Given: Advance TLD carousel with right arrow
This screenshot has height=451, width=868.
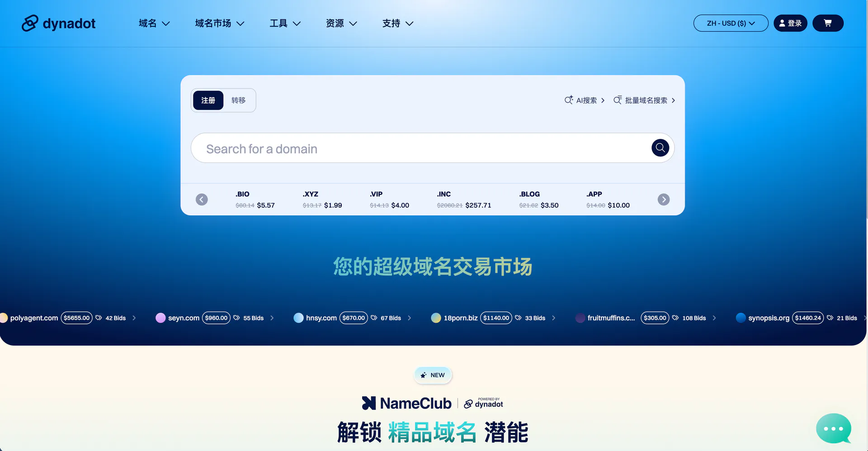Looking at the screenshot, I should pos(663,199).
